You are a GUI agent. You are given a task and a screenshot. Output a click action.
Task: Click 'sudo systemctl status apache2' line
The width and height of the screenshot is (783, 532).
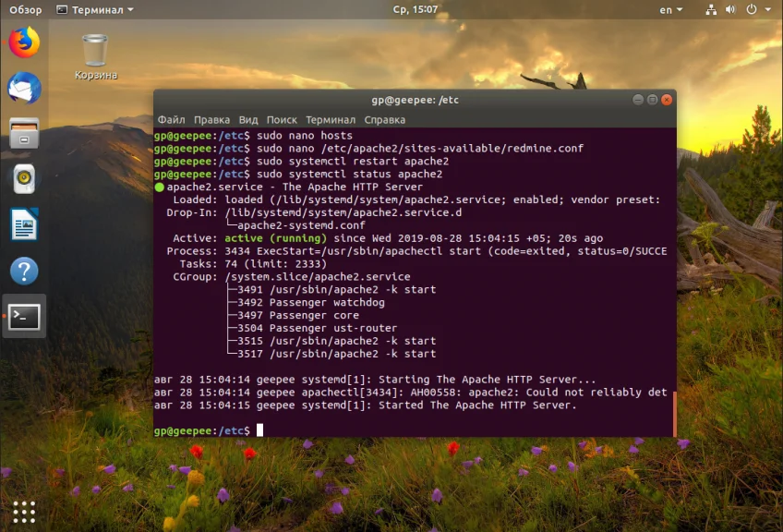click(x=350, y=174)
